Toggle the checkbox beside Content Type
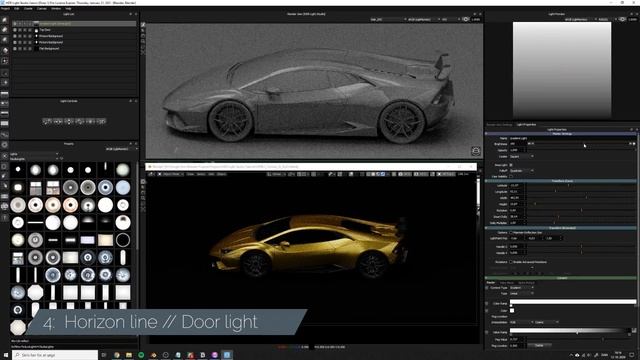 pos(487,288)
